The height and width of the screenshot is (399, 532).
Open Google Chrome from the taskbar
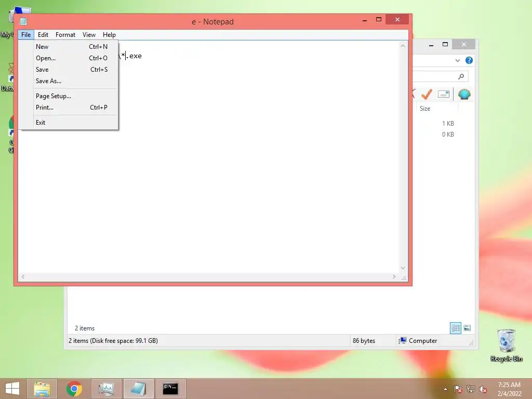[74, 389]
